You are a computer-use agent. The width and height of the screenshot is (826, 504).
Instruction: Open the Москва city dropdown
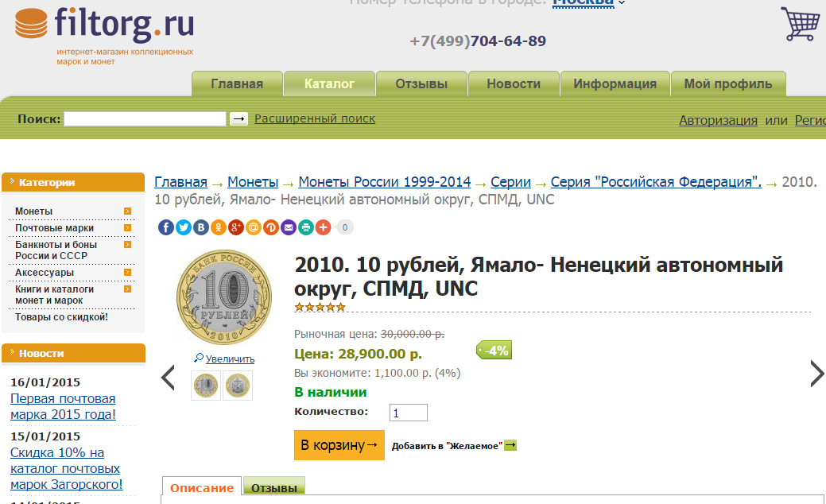click(588, 2)
